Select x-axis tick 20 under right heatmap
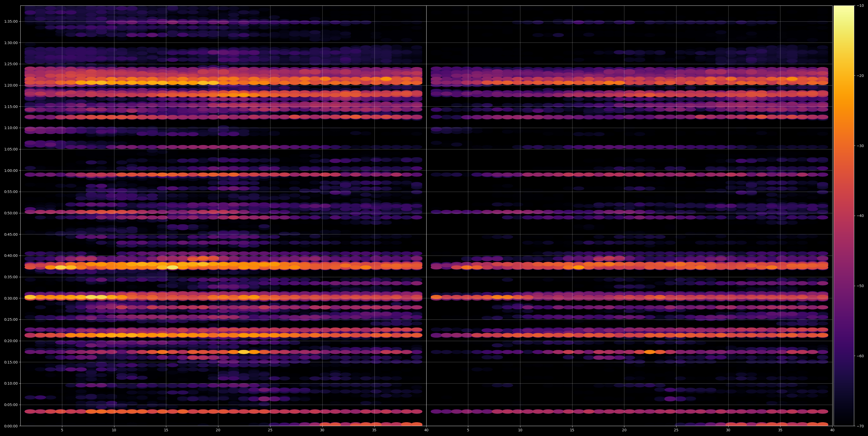The height and width of the screenshot is (436, 868). coord(624,430)
